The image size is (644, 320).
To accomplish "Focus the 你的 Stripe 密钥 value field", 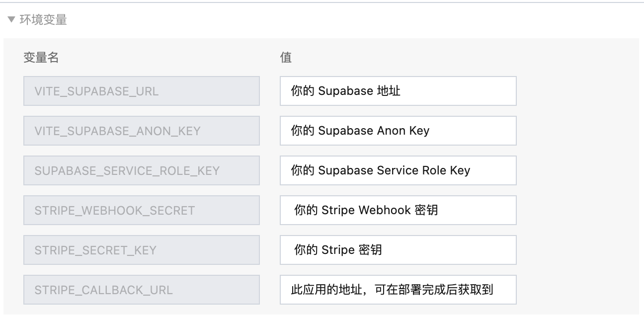I will [x=398, y=250].
